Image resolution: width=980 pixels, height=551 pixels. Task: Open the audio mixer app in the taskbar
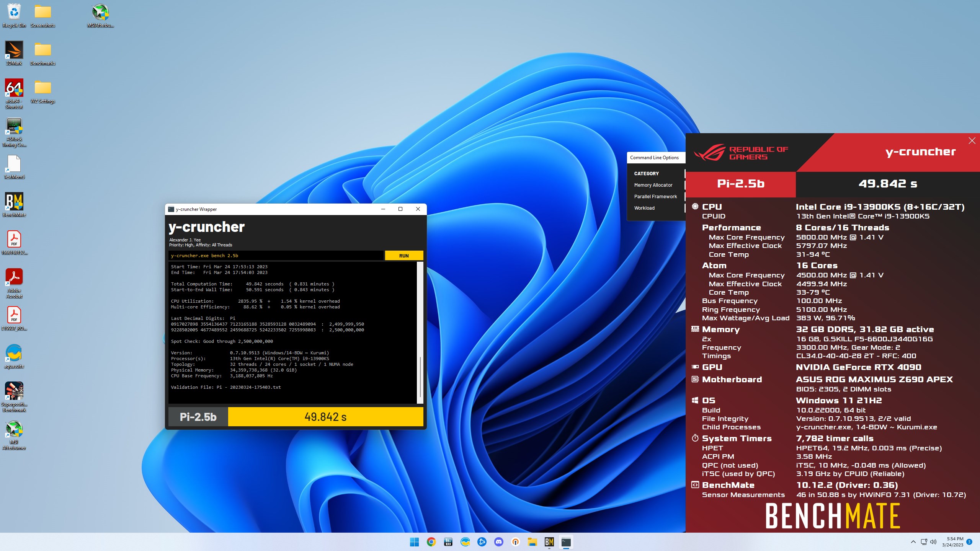coord(448,542)
